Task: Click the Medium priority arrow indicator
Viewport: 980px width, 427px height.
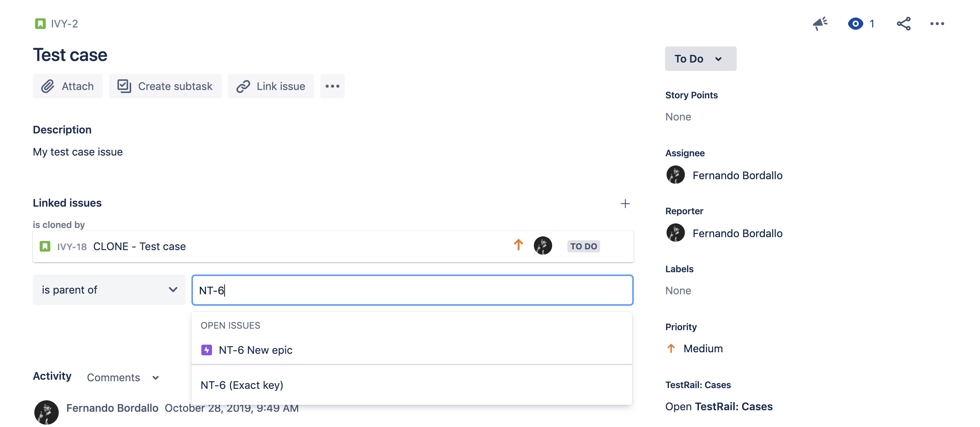Action: tap(670, 348)
